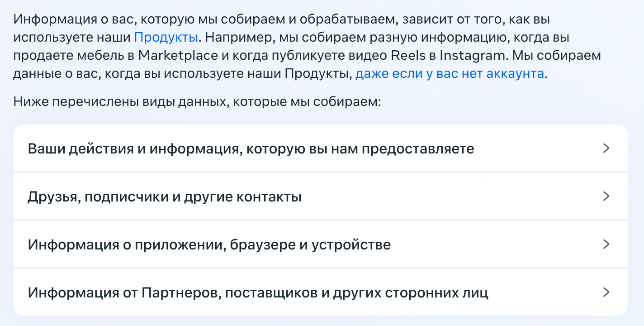Expand the "Друзья, подписчики и другие контакты" section
This screenshot has width=644, height=326.
point(165,197)
